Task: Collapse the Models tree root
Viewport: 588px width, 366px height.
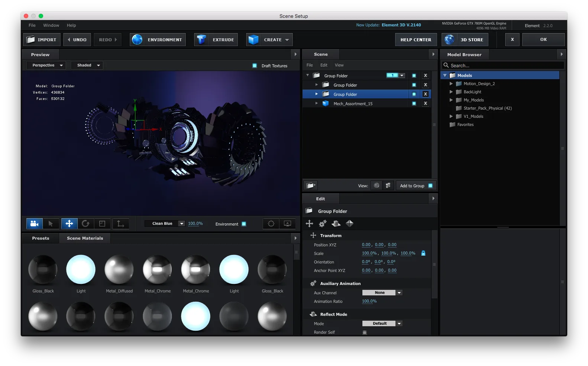Action: (x=445, y=75)
